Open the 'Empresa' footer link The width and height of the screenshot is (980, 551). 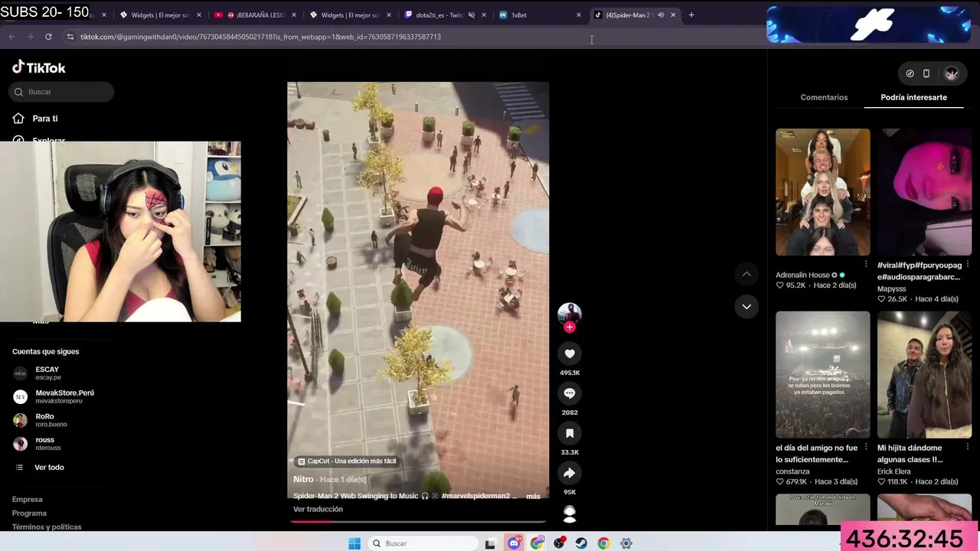28,500
